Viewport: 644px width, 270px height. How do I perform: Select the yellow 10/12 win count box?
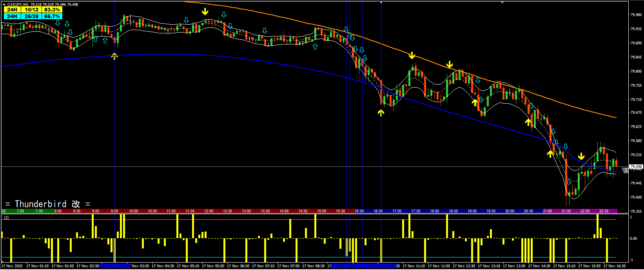(x=32, y=9)
